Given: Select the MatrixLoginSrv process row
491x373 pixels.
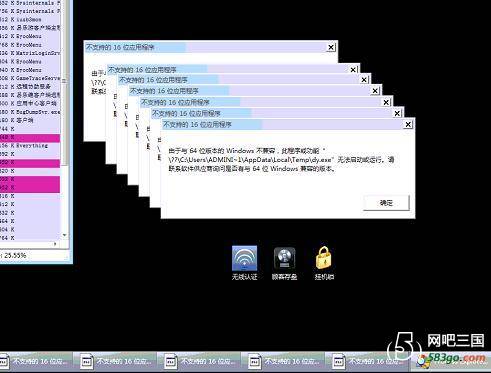Looking at the screenshot, I should coord(30,53).
